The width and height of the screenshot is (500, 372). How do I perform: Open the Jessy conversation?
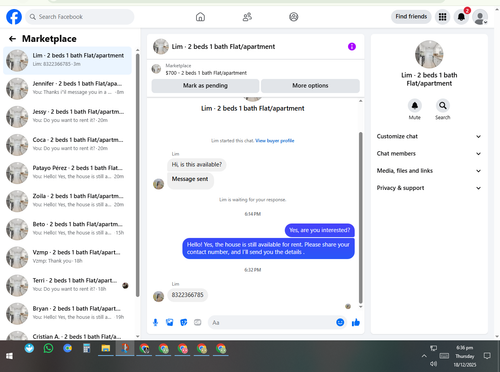tap(67, 116)
